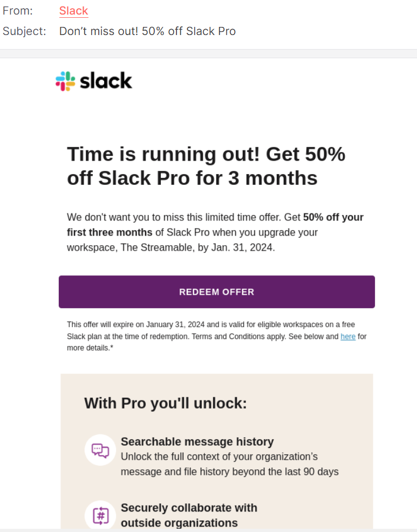
Task: Click the 'Subject:' field label
Action: (24, 31)
